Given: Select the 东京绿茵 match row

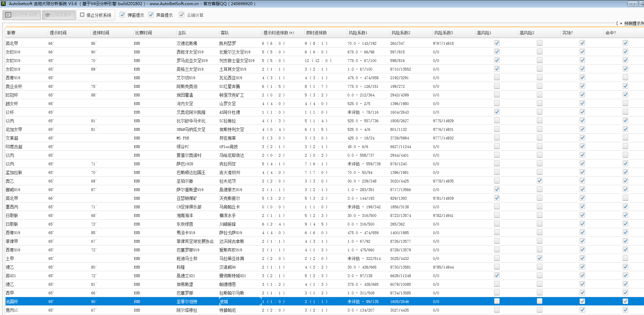Looking at the screenshot, I should tap(185, 224).
